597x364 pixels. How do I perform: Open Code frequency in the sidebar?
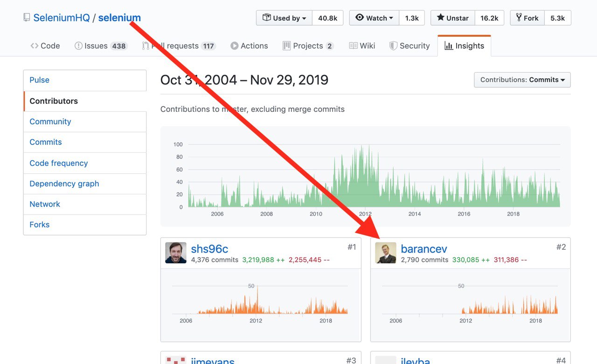[85, 163]
